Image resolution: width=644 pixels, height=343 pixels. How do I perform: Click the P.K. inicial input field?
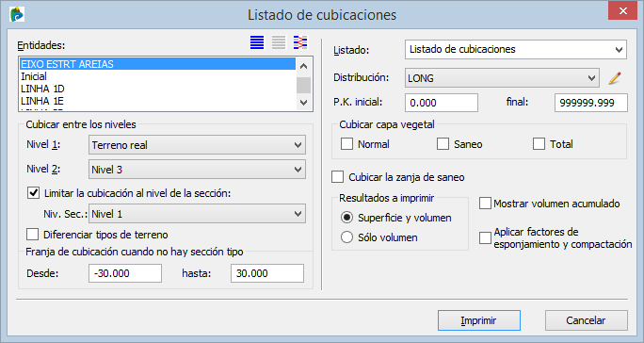click(442, 103)
